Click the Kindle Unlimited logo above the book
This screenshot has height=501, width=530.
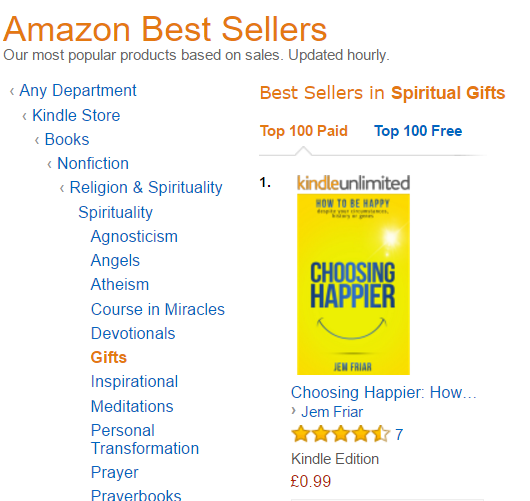[353, 183]
